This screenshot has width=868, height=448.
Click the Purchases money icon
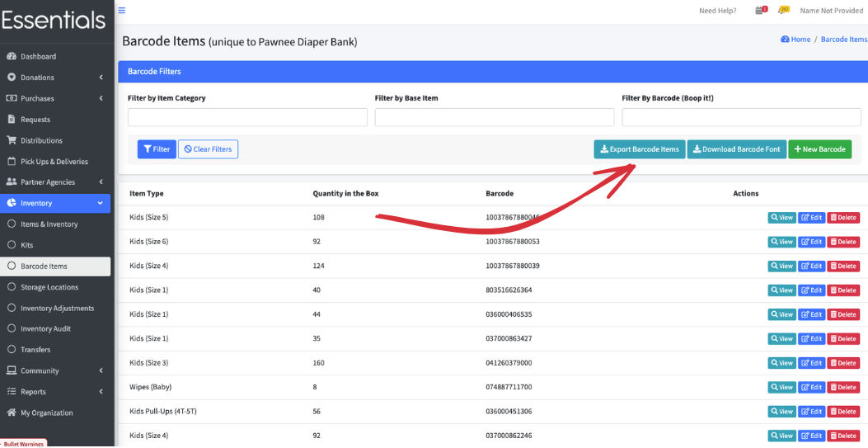pos(11,98)
